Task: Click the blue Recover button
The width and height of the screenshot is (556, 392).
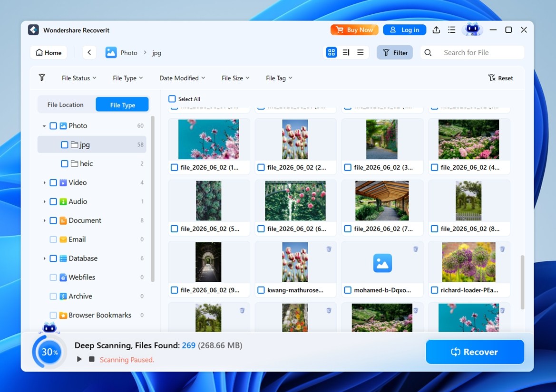Action: pos(474,352)
